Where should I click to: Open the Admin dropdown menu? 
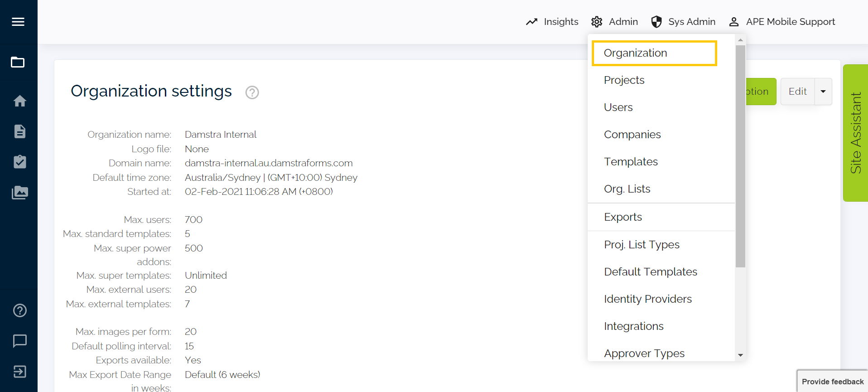tap(614, 22)
